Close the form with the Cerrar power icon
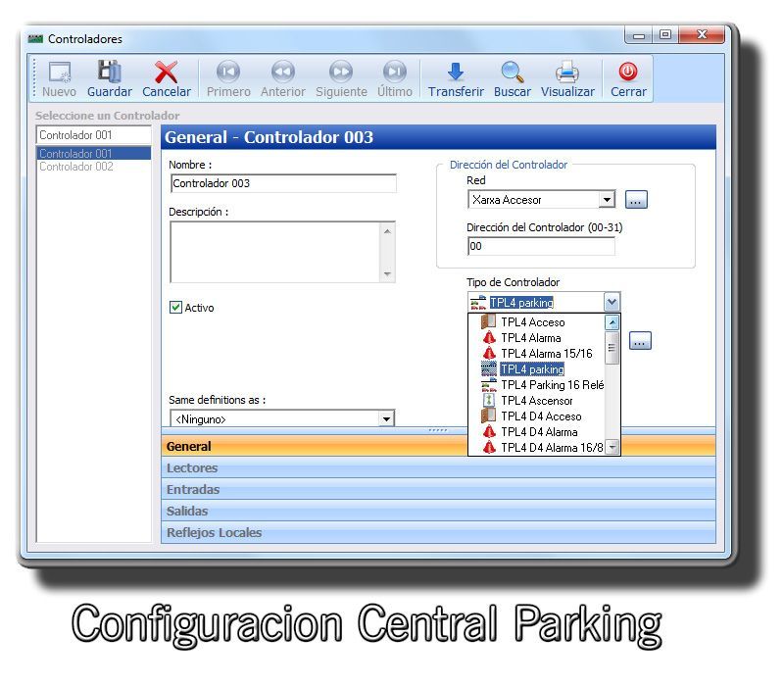 coord(628,72)
